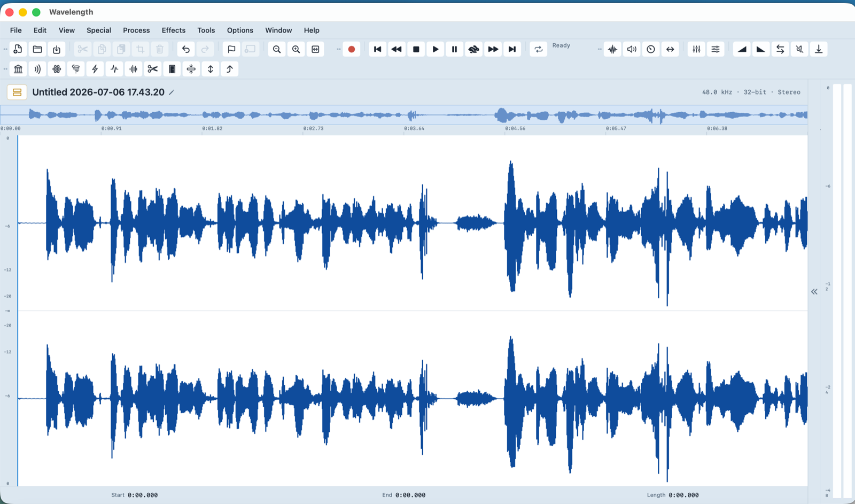Open a file with the folder icon
The height and width of the screenshot is (504, 855).
[37, 49]
